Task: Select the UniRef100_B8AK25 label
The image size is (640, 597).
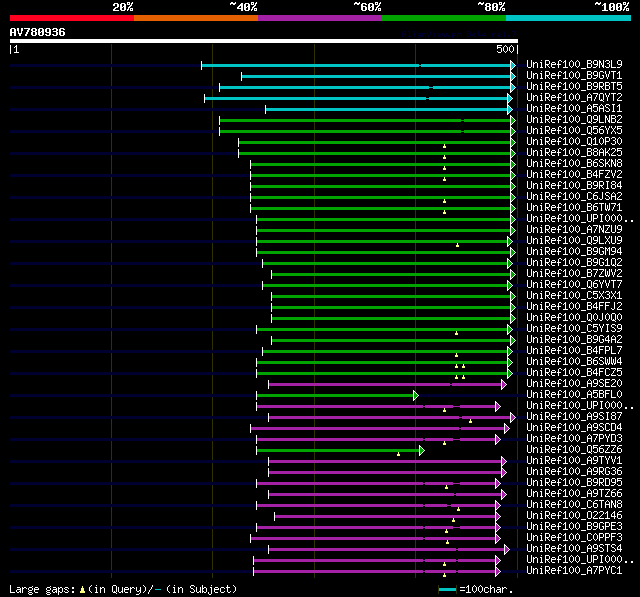Action: coord(574,153)
